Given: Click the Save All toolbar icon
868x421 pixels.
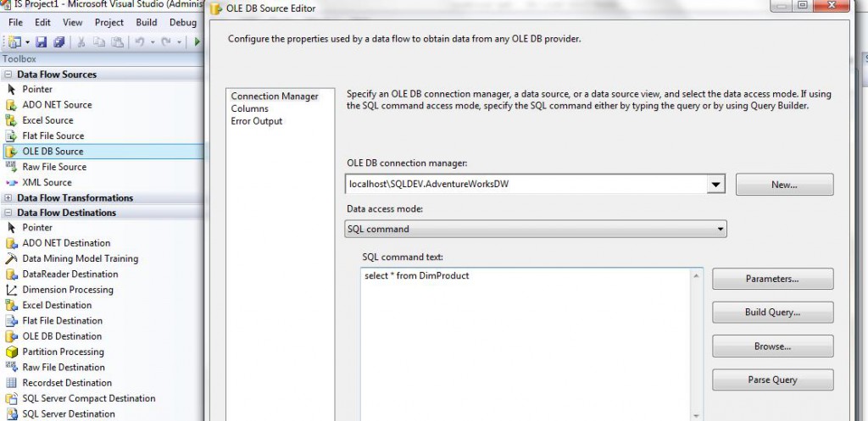Looking at the screenshot, I should pos(59,42).
